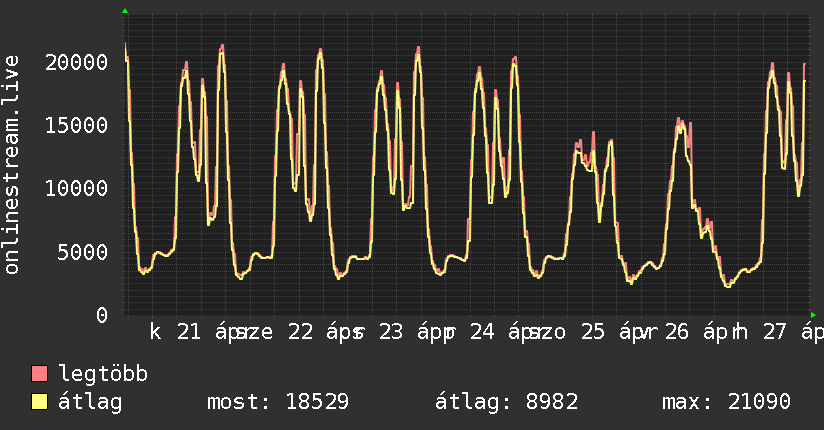The height and width of the screenshot is (430, 824).
Task: Click the '27' date label on x-axis
Action: coord(775,332)
